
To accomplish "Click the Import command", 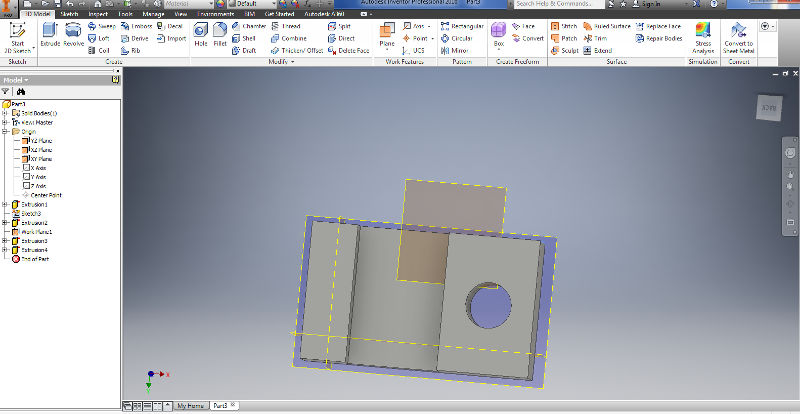I will pos(171,38).
